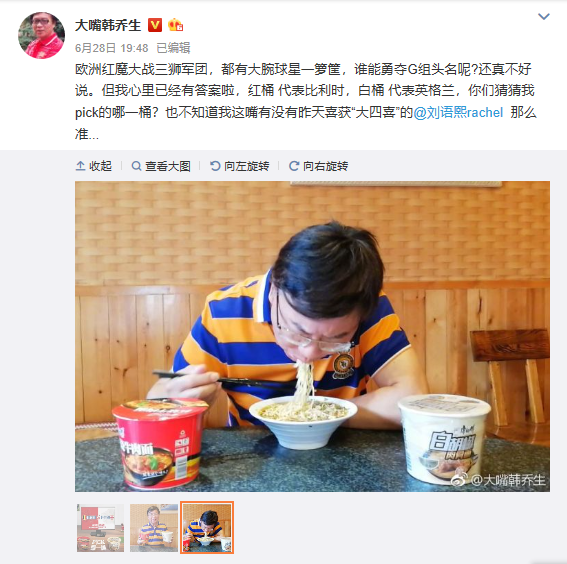Click the user's profile avatar picture
Viewport: 567px width, 564px height.
(x=42, y=35)
